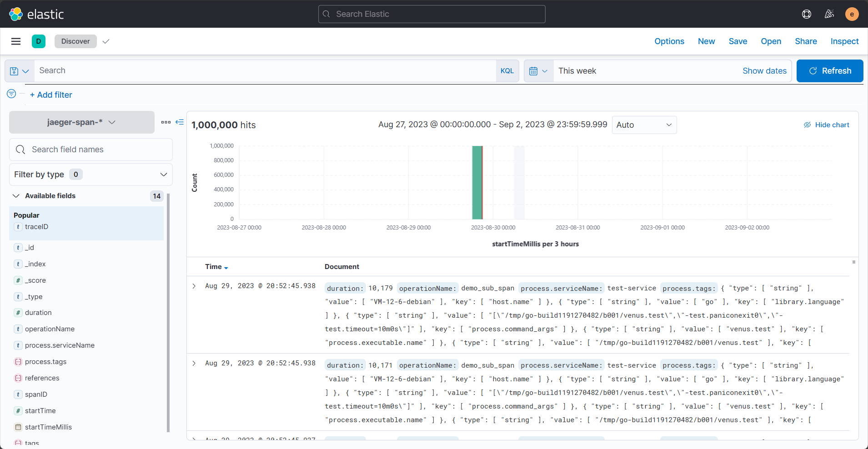868x449 pixels.
Task: Open breadcrumb chevron next to Discover
Action: pyautogui.click(x=106, y=41)
